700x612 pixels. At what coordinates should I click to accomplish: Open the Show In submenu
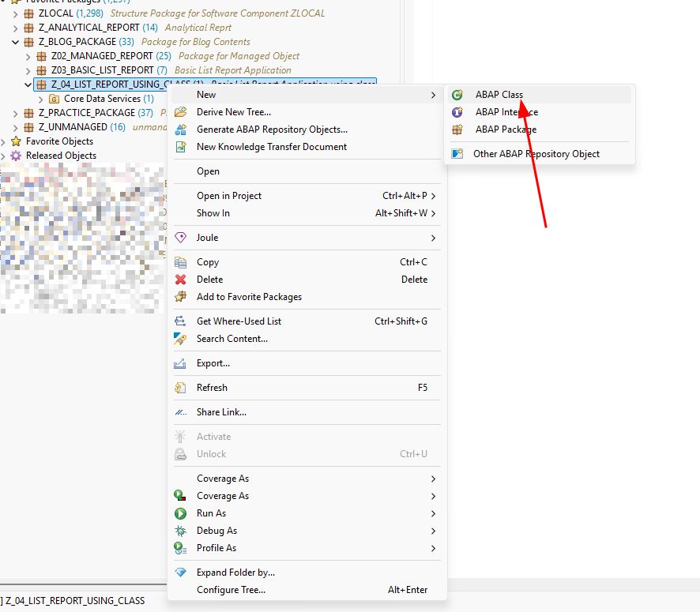[307, 213]
